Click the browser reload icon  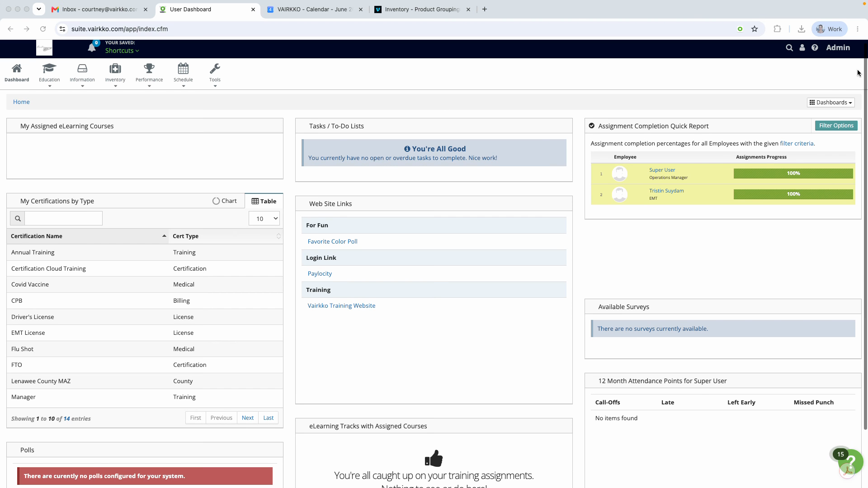point(43,29)
